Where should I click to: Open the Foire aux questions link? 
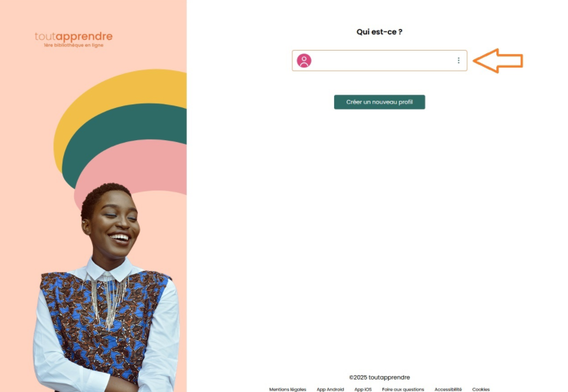[x=403, y=389]
